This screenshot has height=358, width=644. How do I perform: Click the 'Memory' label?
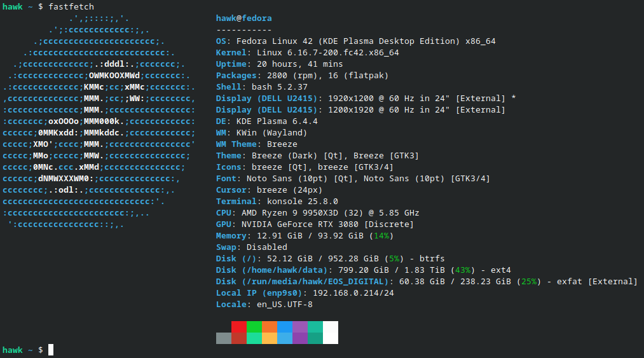pos(231,236)
